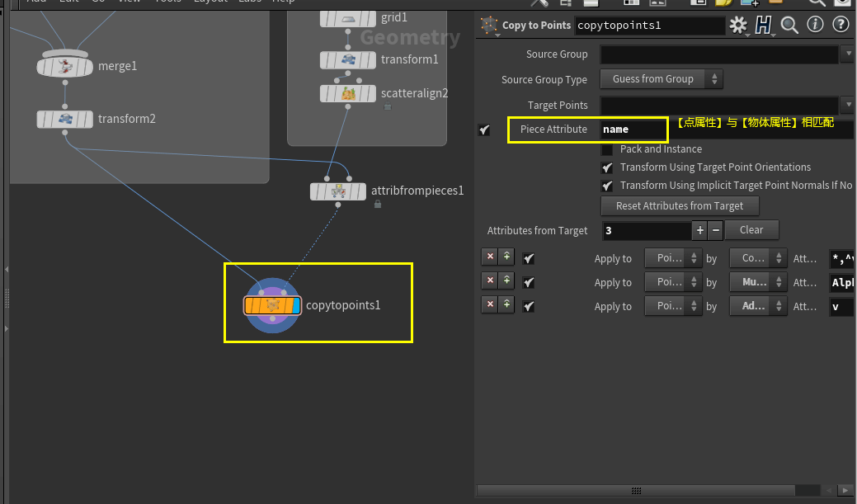The image size is (857, 504).
Task: Click the Source Group input field
Action: pos(719,54)
